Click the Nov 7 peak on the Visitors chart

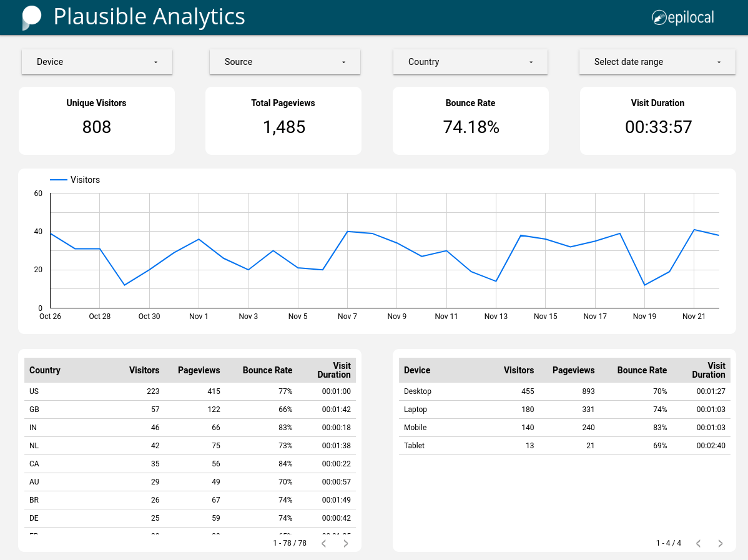tap(347, 231)
